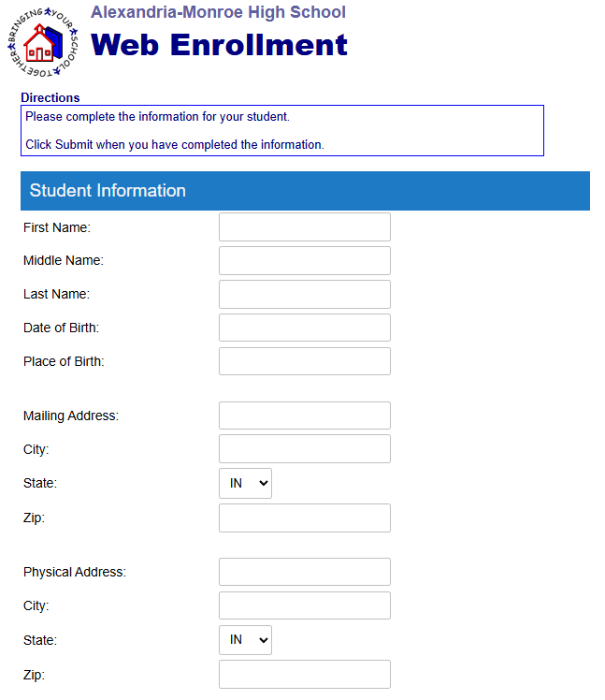
Task: Click the Web Enrollment heading
Action: tap(219, 45)
